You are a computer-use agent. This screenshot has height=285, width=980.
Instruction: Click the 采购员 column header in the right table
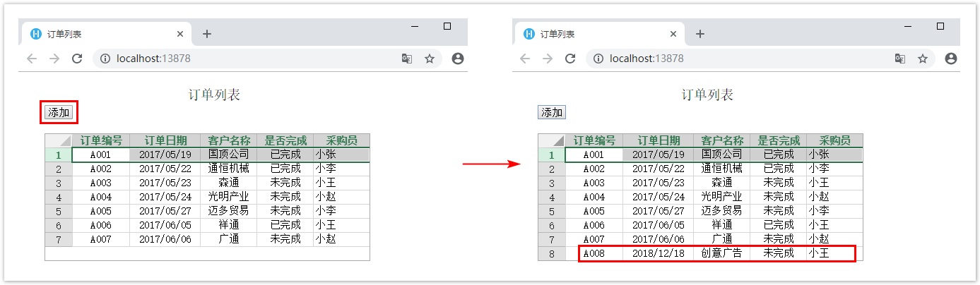(x=834, y=140)
